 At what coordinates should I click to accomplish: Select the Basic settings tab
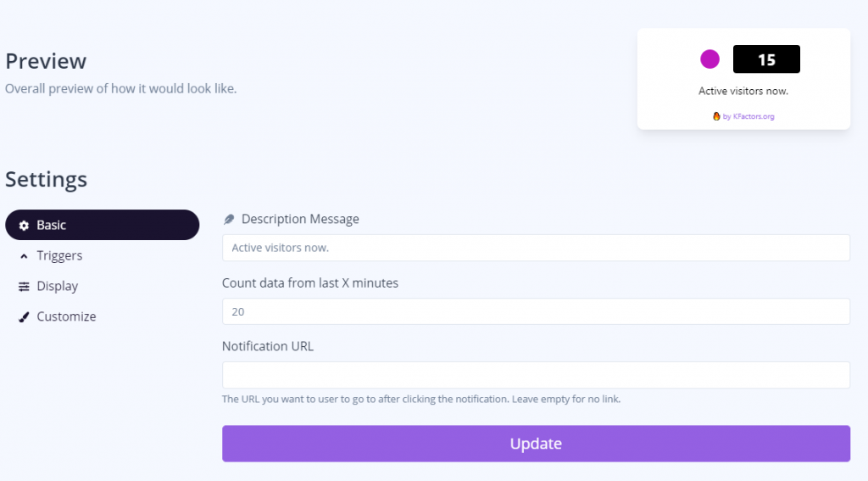(x=103, y=225)
